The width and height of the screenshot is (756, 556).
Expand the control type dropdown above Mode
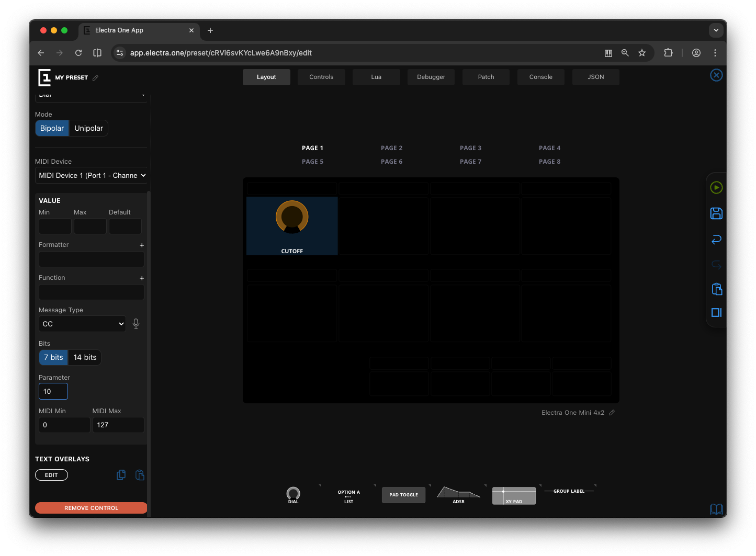click(x=91, y=95)
